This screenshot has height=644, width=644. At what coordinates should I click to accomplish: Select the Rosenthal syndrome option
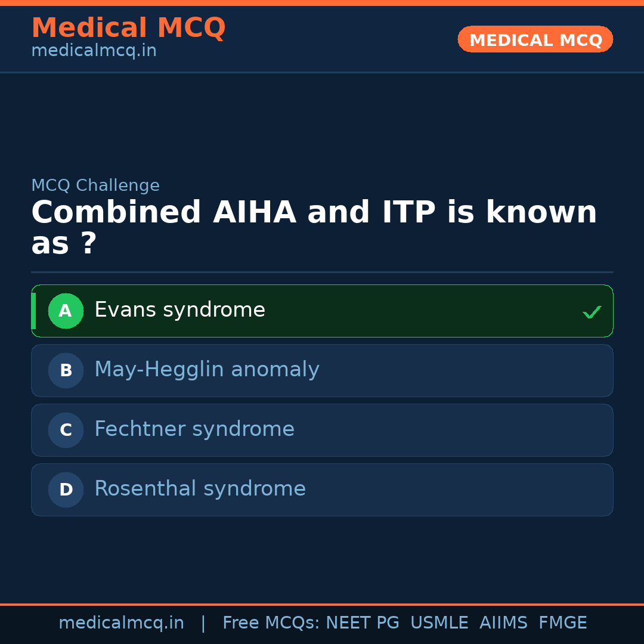point(200,489)
